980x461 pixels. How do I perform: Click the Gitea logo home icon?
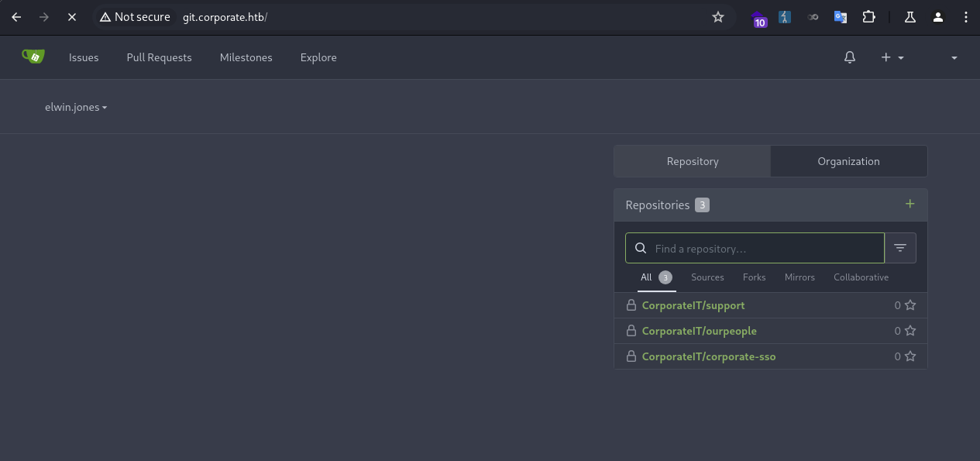coord(33,57)
